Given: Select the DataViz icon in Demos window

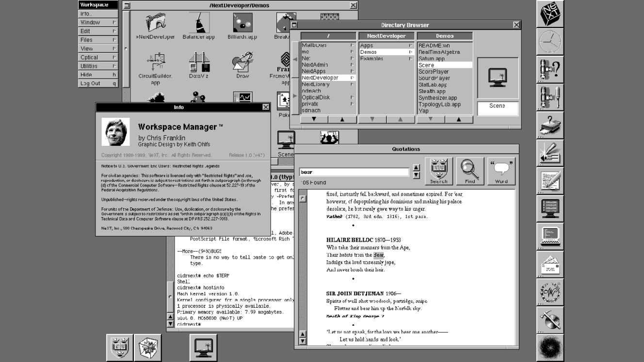Looking at the screenshot, I should click(x=199, y=62).
